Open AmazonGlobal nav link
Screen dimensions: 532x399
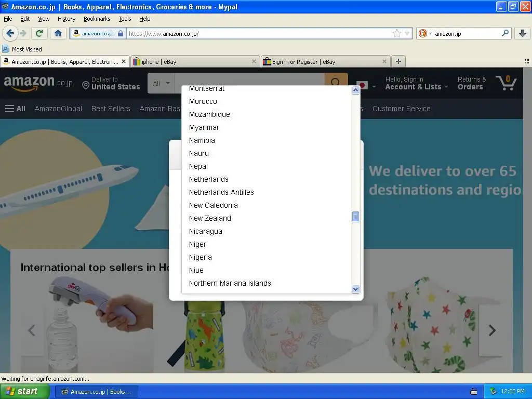(x=58, y=109)
